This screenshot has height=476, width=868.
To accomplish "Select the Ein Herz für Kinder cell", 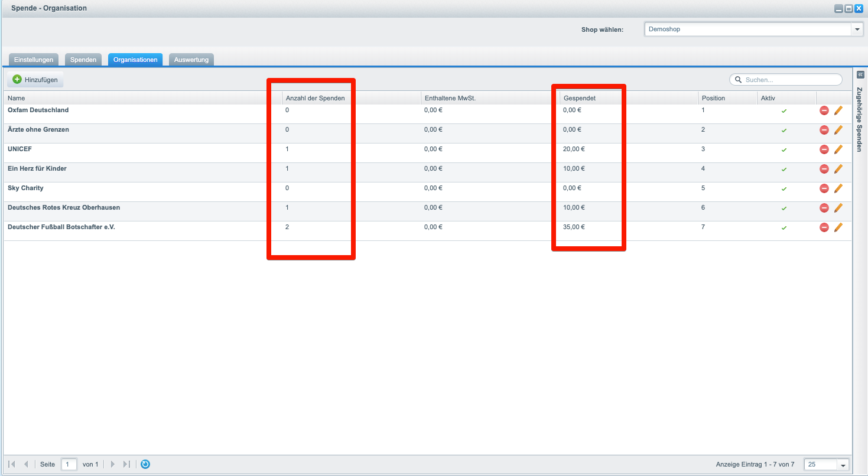I will pyautogui.click(x=37, y=169).
